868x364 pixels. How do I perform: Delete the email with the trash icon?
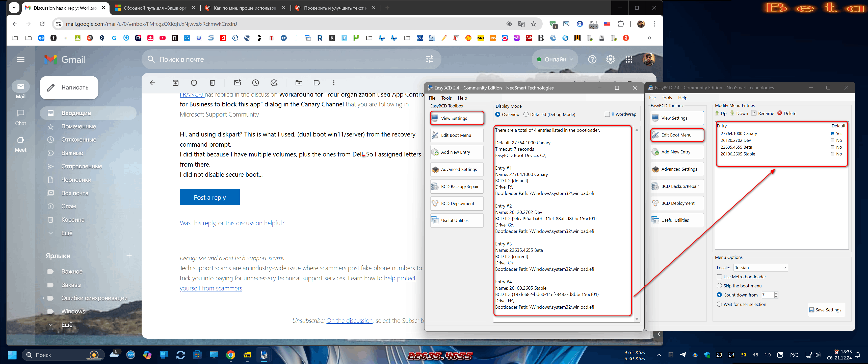pos(212,83)
